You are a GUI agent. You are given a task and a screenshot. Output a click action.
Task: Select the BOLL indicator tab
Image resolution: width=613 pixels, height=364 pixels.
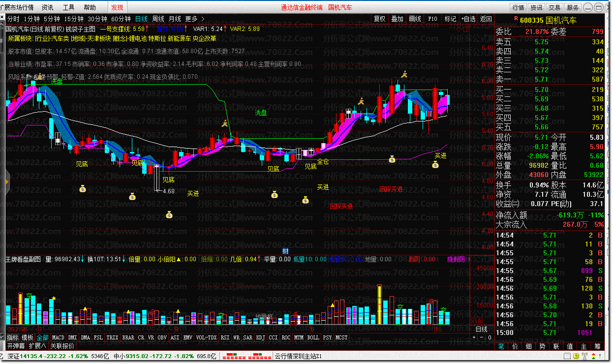313,337
